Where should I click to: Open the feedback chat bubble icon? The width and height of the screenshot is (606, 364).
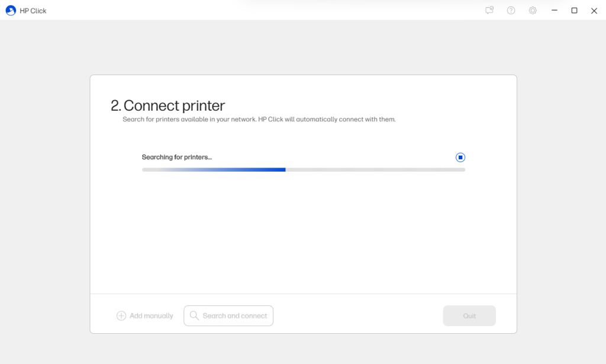(489, 11)
